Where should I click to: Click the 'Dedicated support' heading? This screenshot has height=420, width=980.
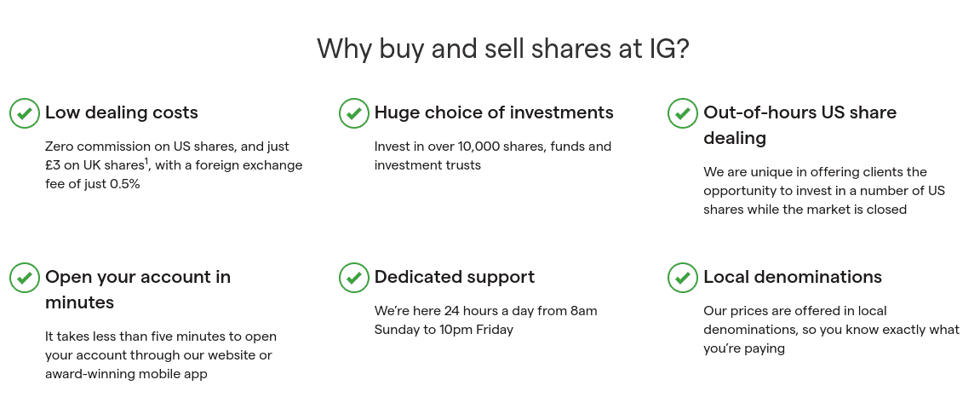pos(455,277)
